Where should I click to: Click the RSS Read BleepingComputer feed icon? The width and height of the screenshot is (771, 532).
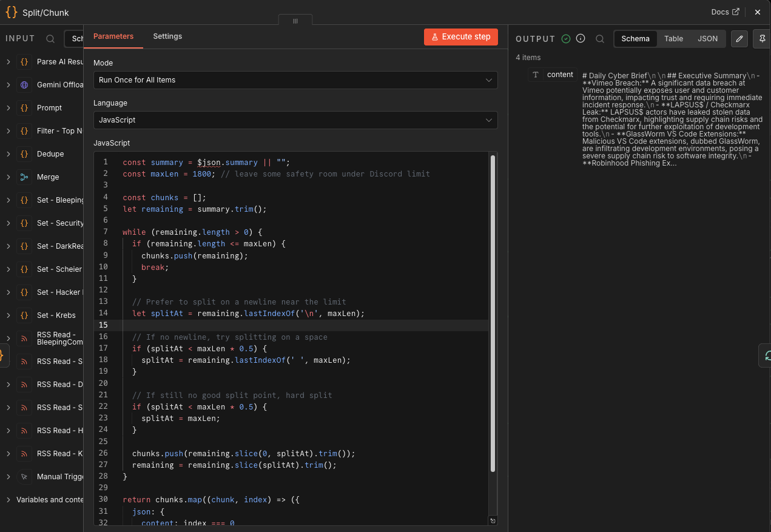[24, 338]
